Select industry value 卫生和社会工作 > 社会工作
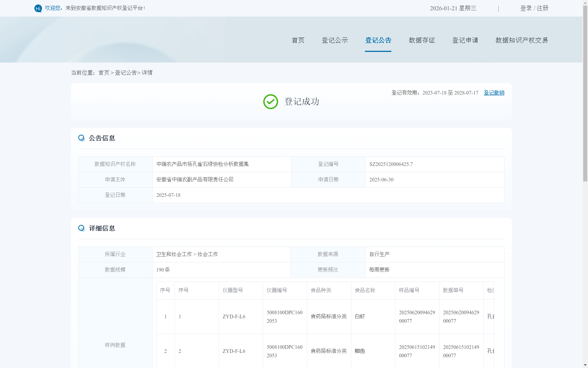This screenshot has height=368, width=588. click(187, 254)
